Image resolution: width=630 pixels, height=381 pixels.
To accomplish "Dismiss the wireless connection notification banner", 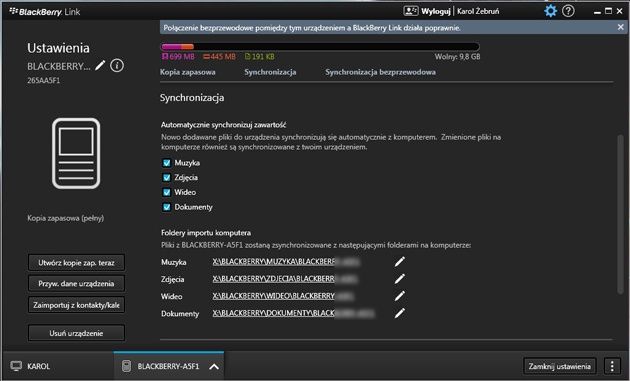I will 621,27.
